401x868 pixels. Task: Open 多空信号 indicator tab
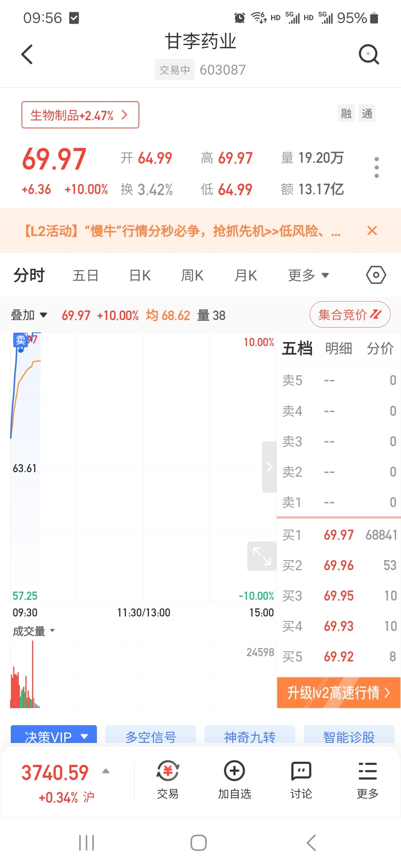coord(151,735)
